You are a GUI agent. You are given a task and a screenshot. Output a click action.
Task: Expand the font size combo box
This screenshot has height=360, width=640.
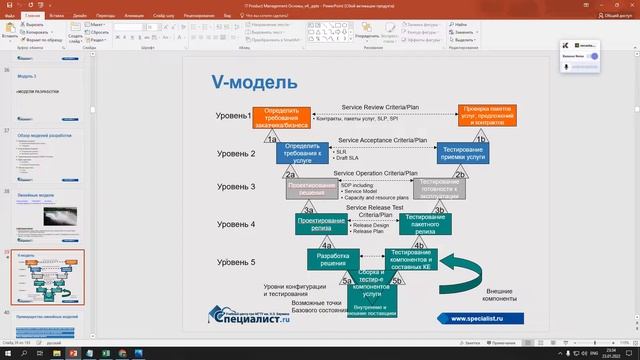tap(160, 27)
